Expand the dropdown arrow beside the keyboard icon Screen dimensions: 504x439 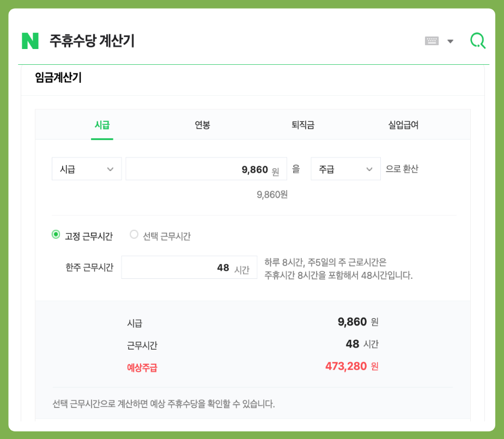tap(451, 40)
